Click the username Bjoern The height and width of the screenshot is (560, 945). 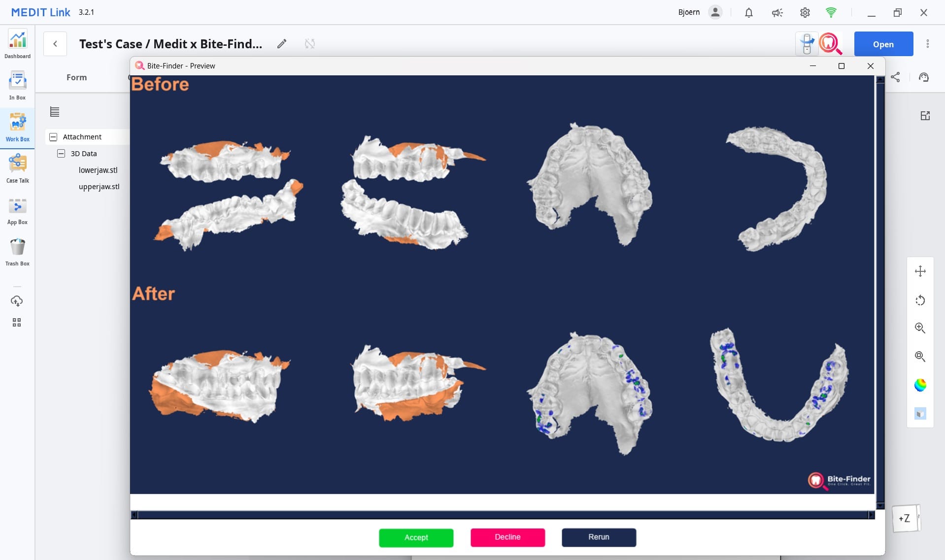[x=689, y=12]
